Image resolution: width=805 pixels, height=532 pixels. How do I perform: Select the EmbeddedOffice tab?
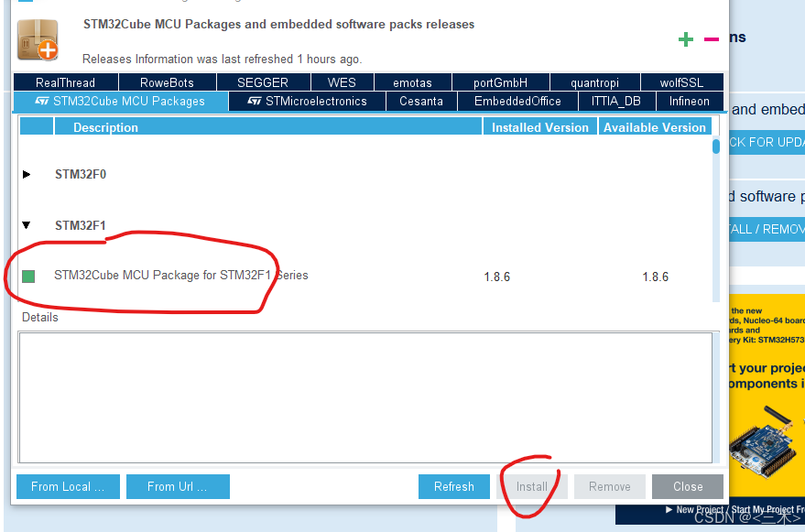pos(517,101)
